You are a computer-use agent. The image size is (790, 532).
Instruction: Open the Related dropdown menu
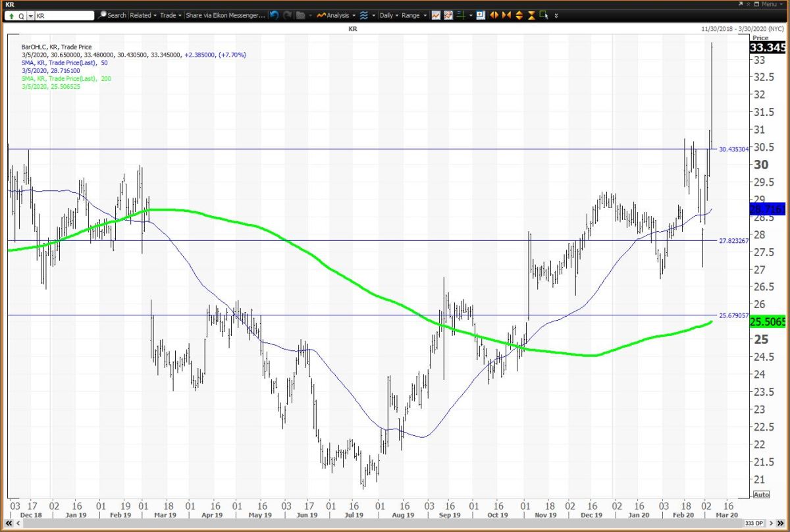point(143,15)
